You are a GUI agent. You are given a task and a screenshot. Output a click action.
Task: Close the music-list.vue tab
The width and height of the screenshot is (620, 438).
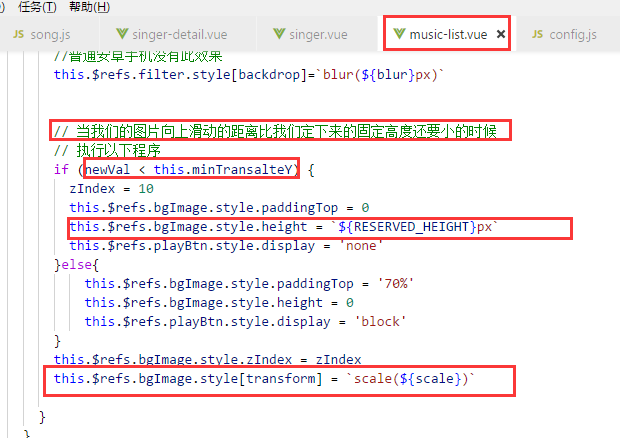(x=501, y=34)
